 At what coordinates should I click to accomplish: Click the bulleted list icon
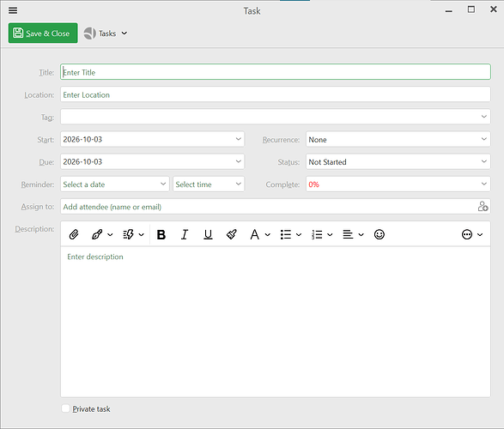(x=286, y=234)
